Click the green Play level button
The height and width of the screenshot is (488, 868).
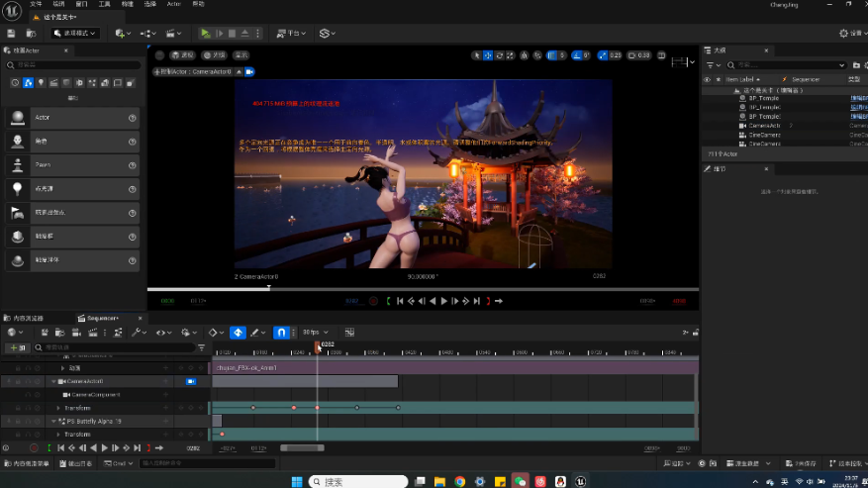click(x=206, y=33)
